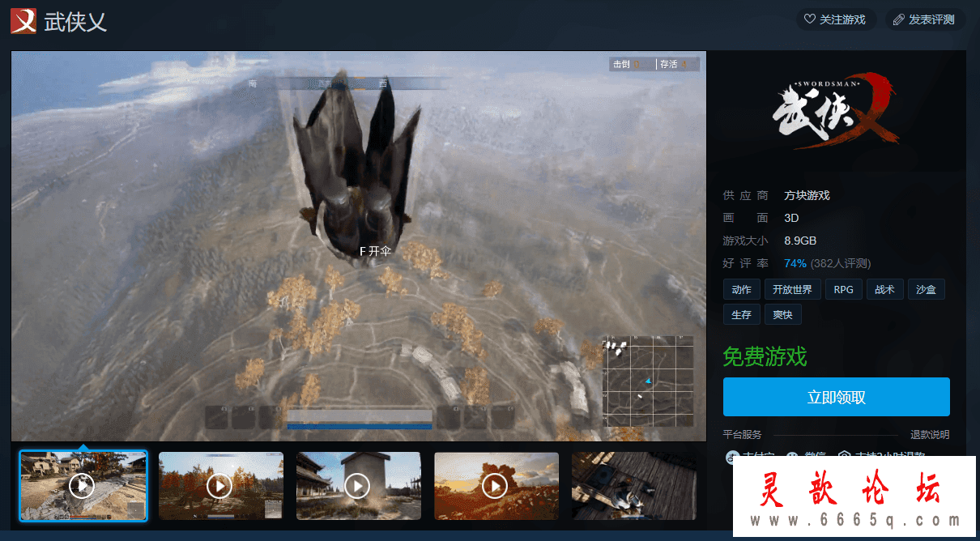Follow the game with 关注游戏 heart button
This screenshot has width=980, height=541.
point(837,19)
